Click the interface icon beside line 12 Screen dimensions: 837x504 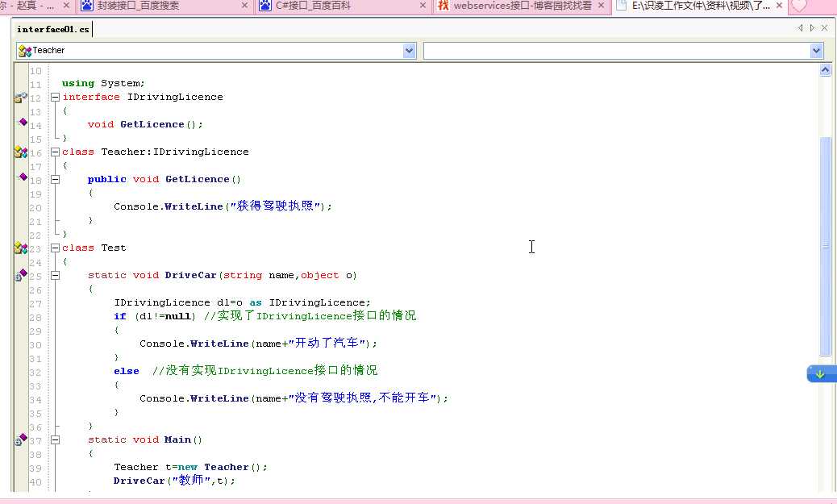pyautogui.click(x=21, y=97)
